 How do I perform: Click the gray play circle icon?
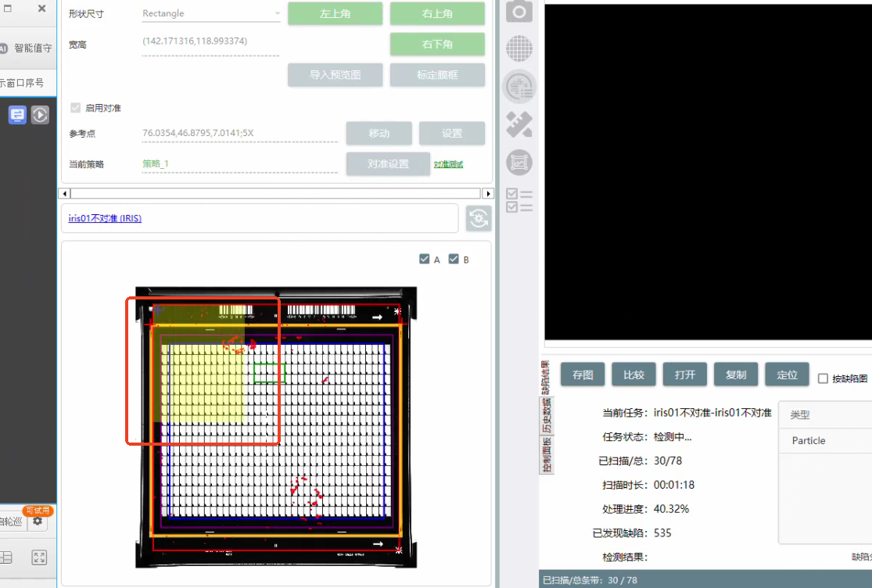point(40,115)
